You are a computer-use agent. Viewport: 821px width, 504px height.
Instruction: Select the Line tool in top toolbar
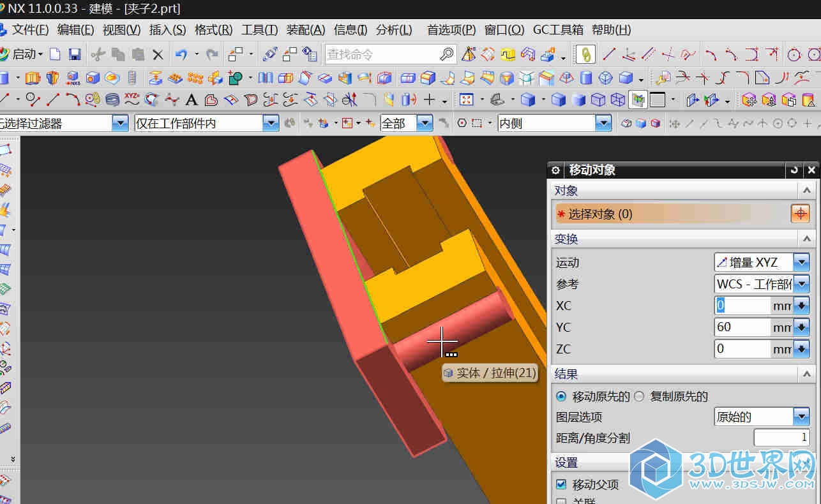point(610,54)
